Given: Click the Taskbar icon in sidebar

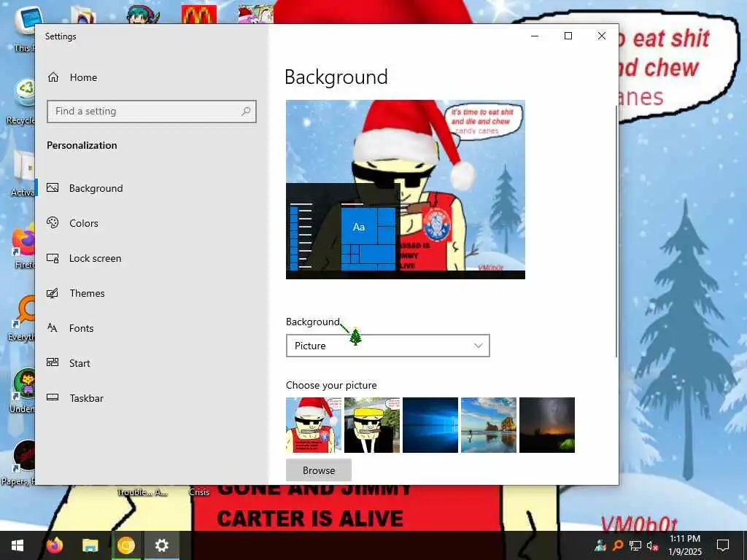Looking at the screenshot, I should tap(53, 397).
